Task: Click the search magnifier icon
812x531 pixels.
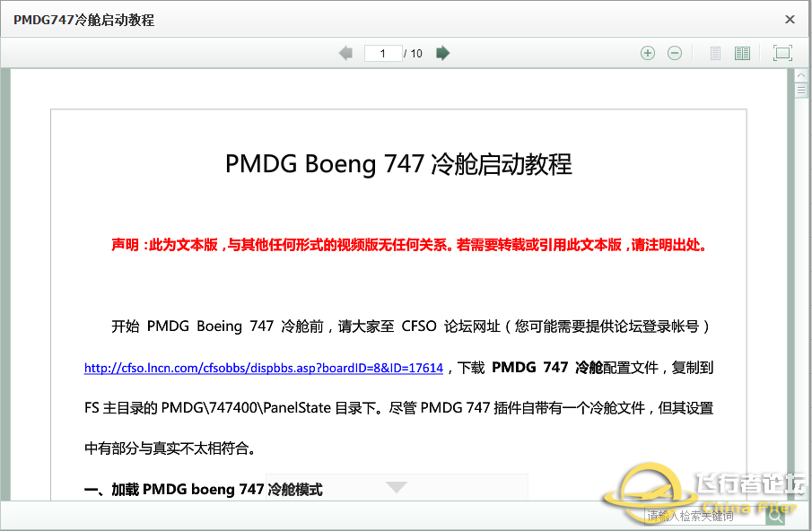Action: click(x=774, y=516)
